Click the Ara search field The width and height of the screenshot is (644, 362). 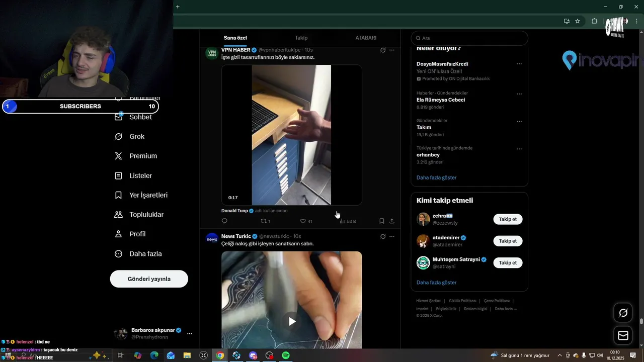coord(469,38)
